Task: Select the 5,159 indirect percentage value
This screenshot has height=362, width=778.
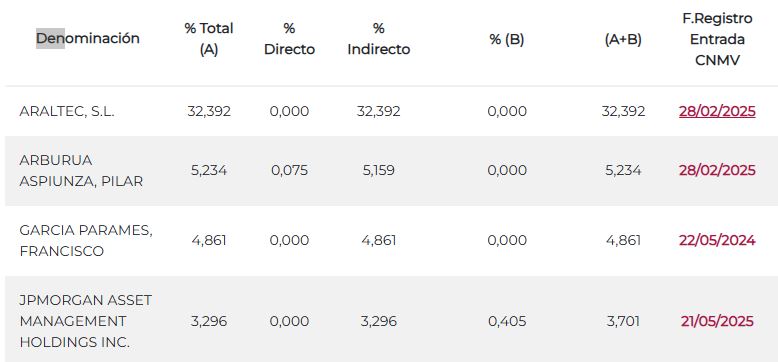Action: 379,171
